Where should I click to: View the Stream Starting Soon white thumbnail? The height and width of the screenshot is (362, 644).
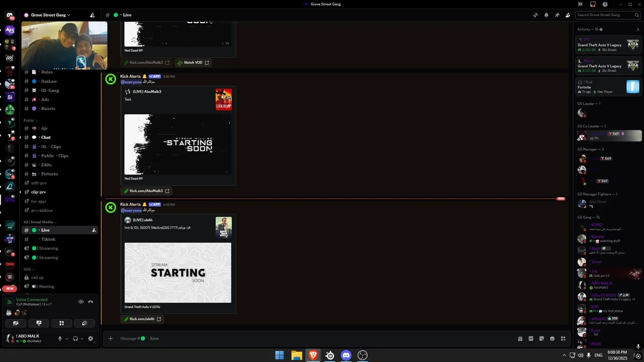pyautogui.click(x=178, y=273)
